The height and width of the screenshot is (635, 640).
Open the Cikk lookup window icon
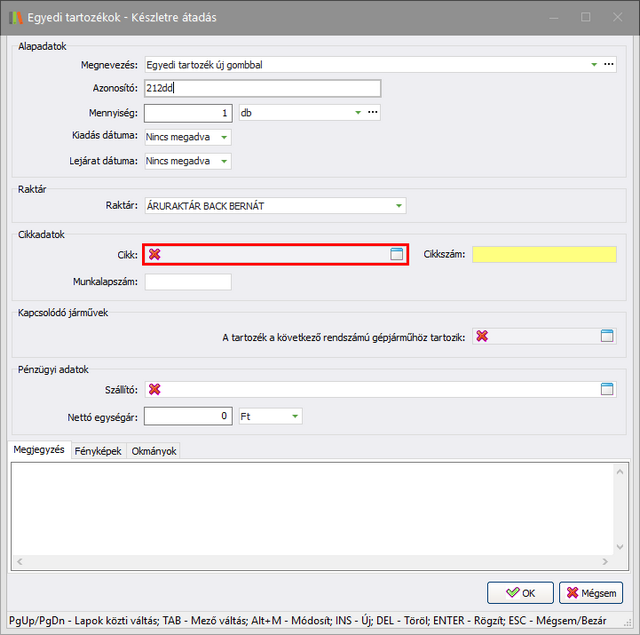(396, 255)
